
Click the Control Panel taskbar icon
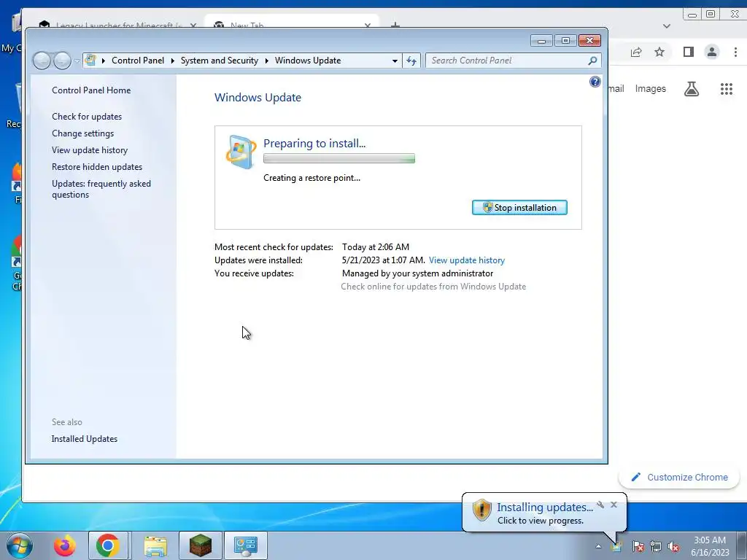pos(246,545)
